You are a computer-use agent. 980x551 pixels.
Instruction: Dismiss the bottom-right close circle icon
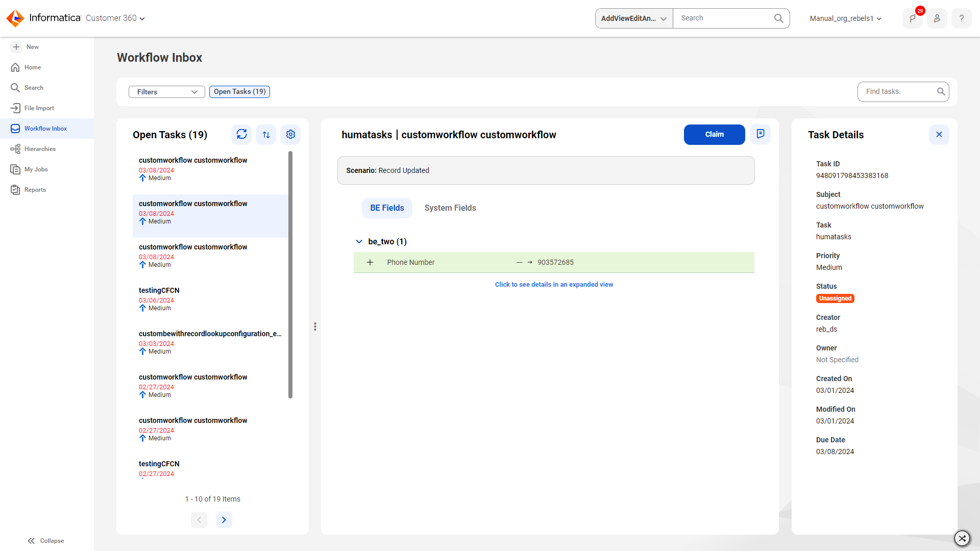[x=962, y=538]
